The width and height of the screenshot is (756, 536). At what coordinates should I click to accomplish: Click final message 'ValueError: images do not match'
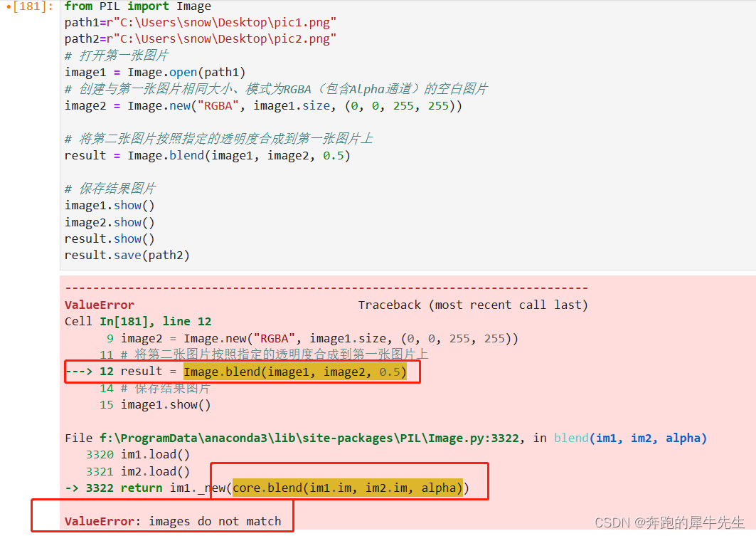(173, 522)
